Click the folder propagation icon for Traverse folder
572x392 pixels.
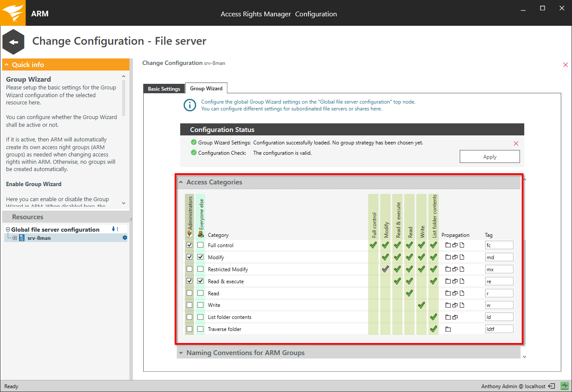point(448,329)
